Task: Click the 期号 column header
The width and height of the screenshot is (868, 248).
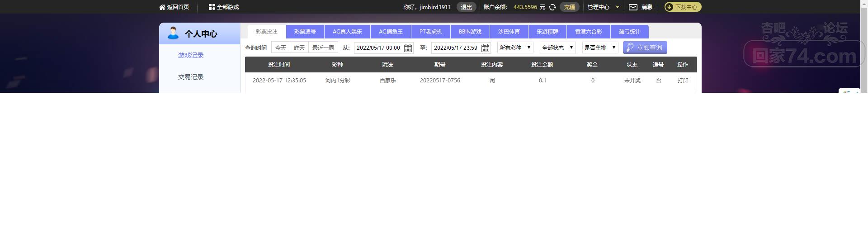Action: (x=440, y=65)
